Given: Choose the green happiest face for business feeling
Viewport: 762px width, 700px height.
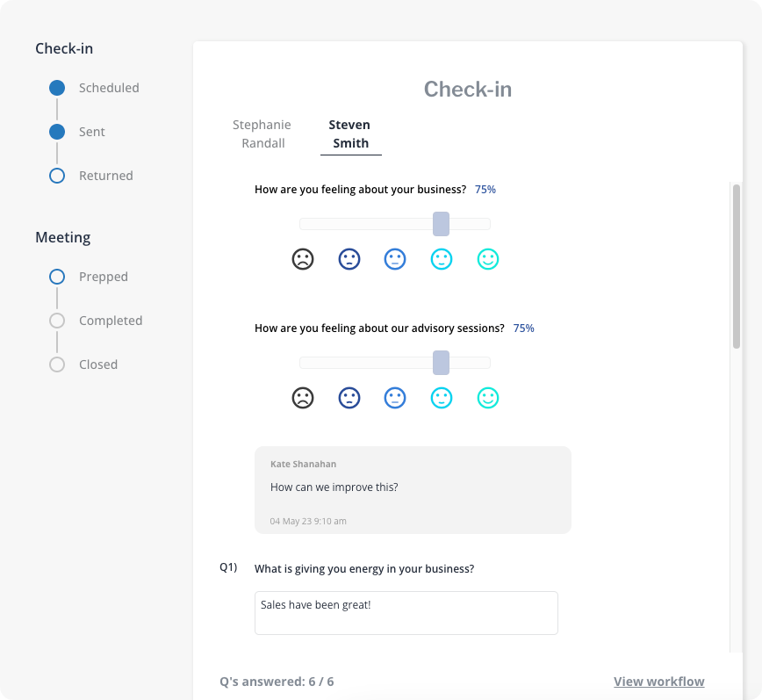Looking at the screenshot, I should click(x=488, y=259).
